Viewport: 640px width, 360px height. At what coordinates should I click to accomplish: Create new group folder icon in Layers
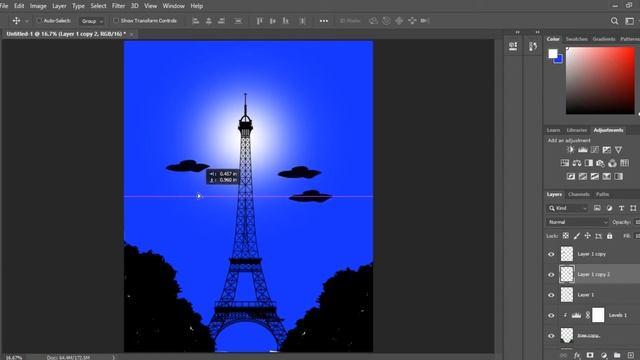pyautogui.click(x=617, y=356)
